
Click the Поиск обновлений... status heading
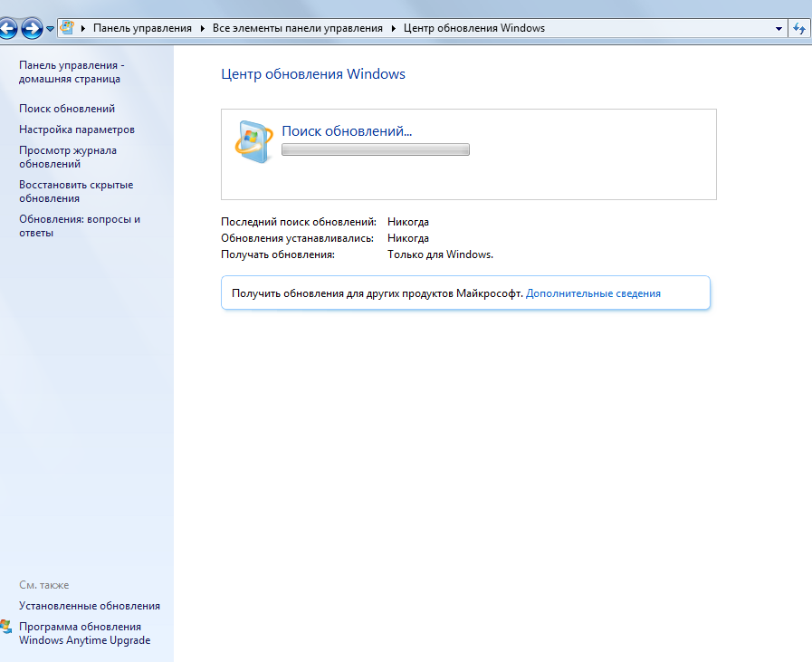[347, 131]
